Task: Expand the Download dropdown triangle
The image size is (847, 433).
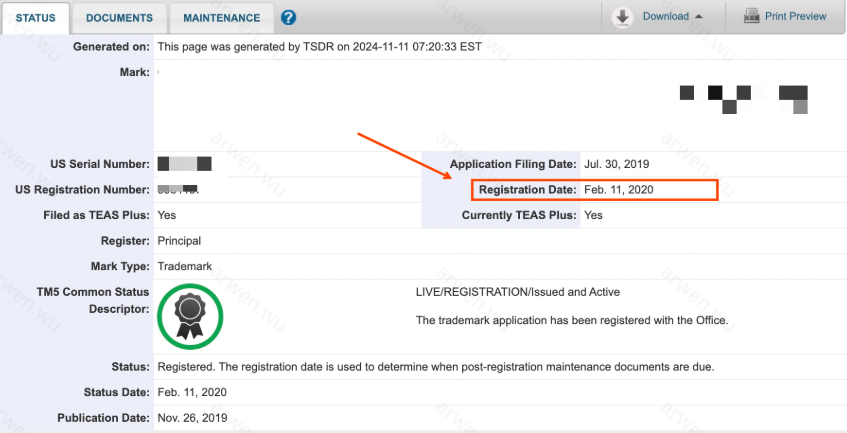Action: (x=698, y=17)
